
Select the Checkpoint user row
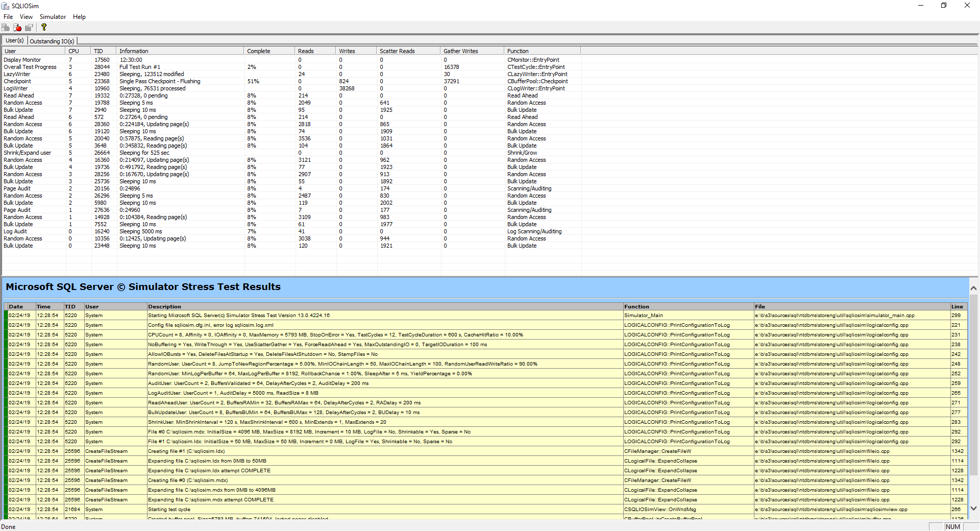(x=291, y=81)
